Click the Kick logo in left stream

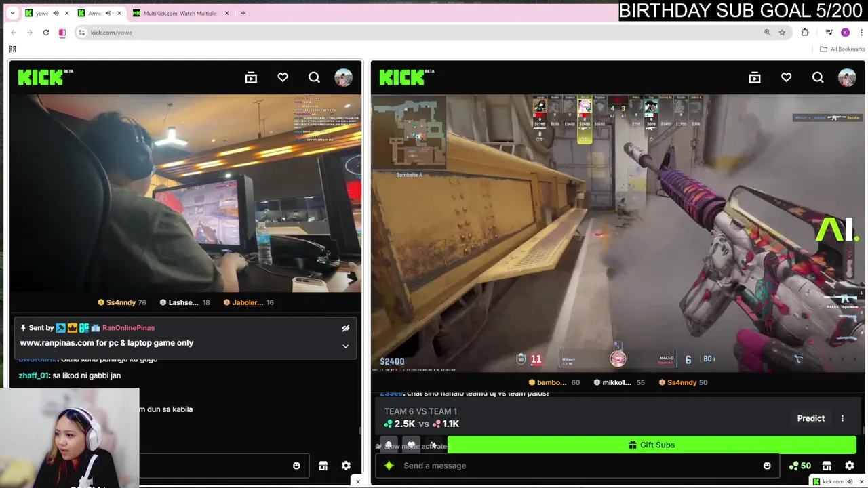(45, 77)
